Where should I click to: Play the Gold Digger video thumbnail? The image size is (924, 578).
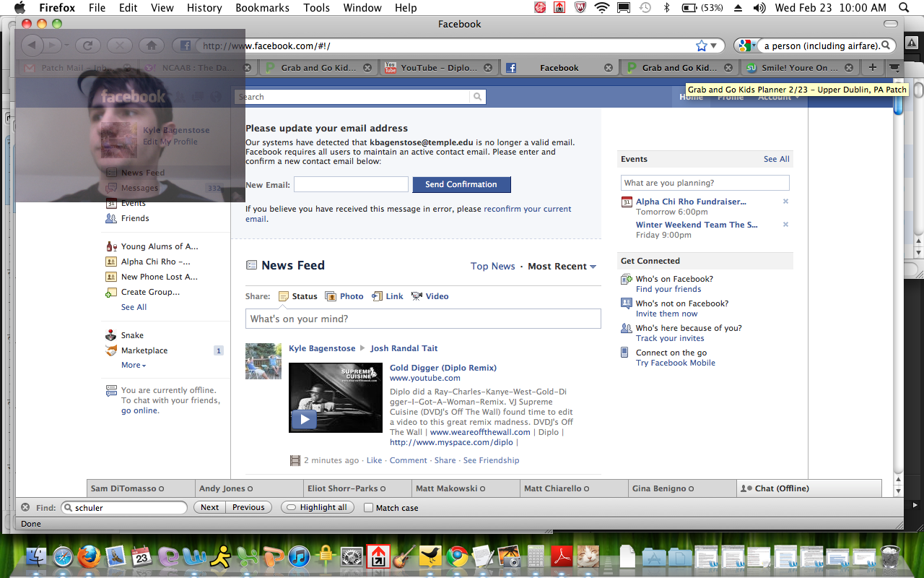305,419
